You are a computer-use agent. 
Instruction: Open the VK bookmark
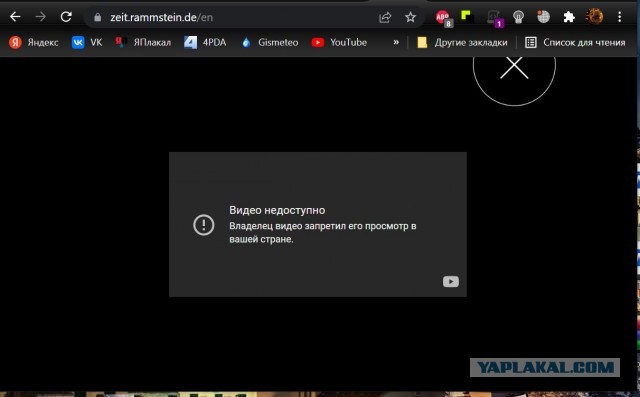pos(87,42)
